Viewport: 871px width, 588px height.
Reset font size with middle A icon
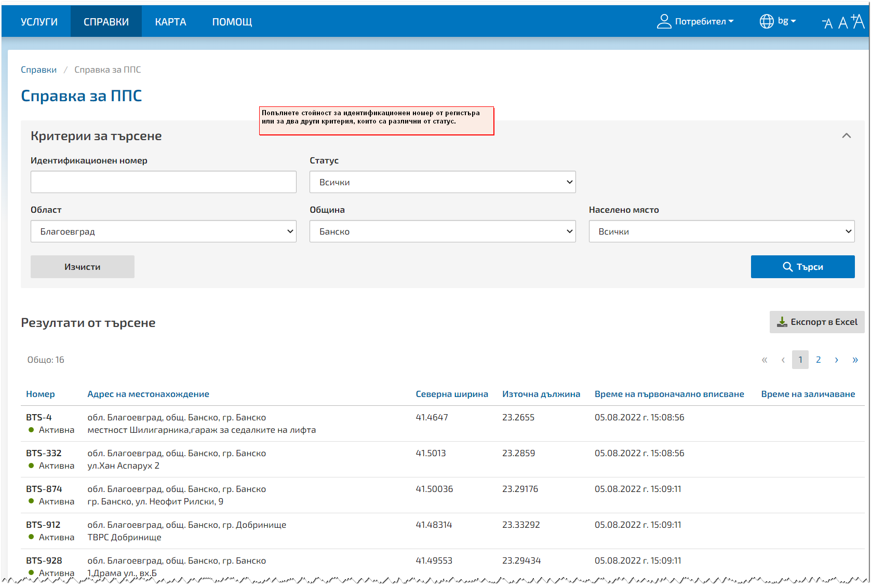[843, 22]
